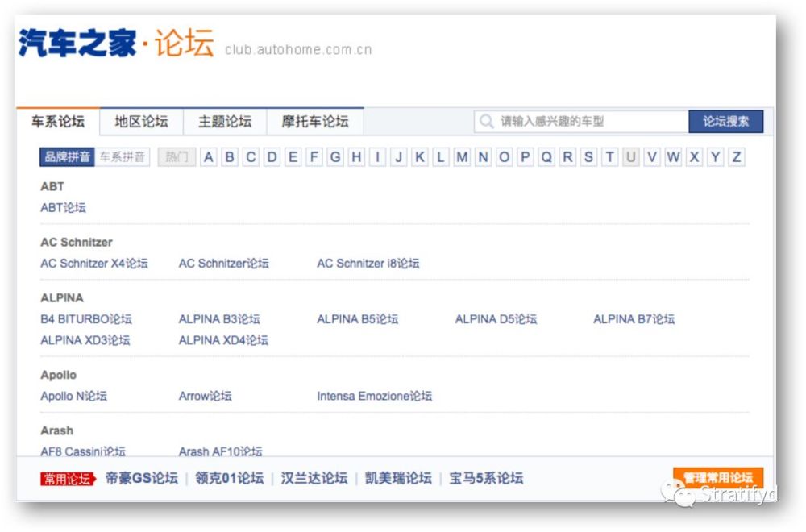Open the B4 BITURBO论坛 link
This screenshot has height=532, width=806.
click(86, 319)
